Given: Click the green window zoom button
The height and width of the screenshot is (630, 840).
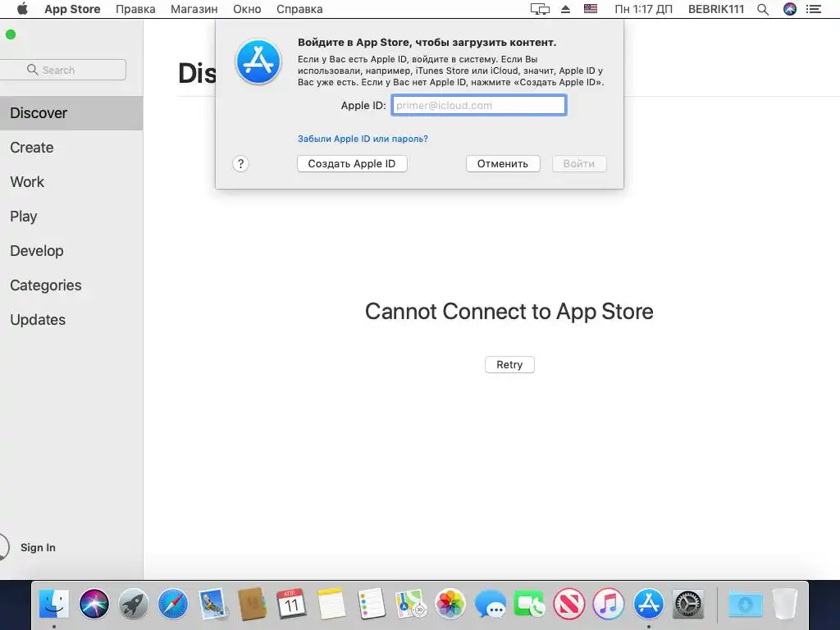Looking at the screenshot, I should (10, 34).
